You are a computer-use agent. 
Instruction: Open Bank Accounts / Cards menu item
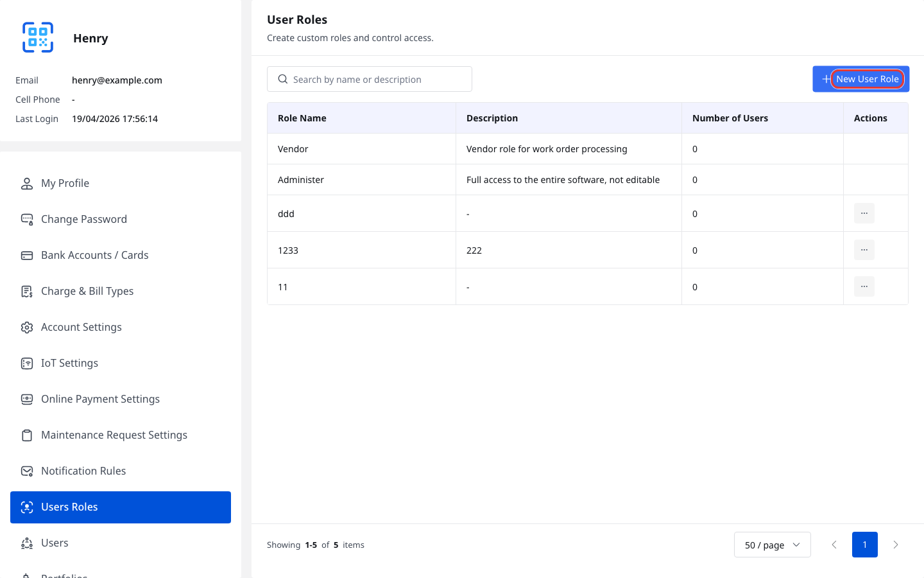tap(121, 256)
